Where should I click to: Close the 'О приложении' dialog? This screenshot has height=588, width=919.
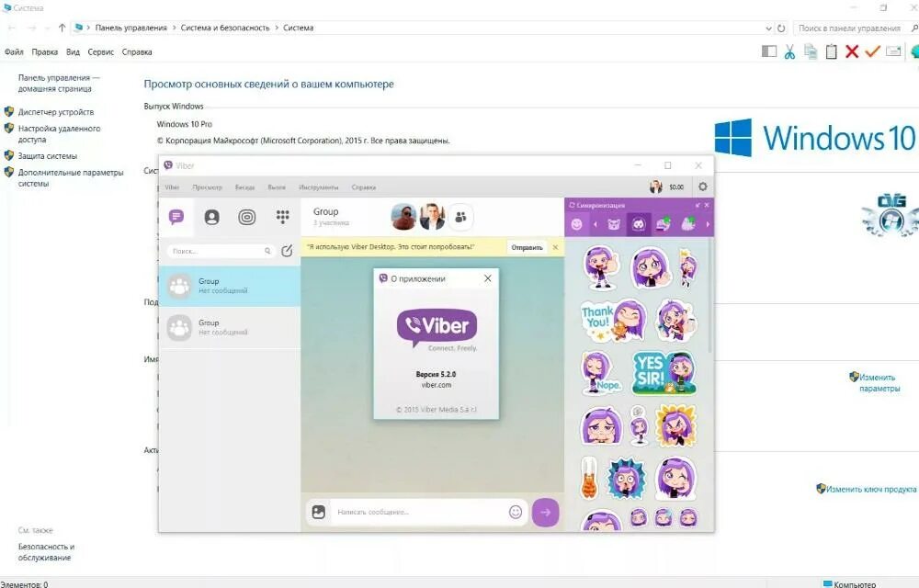488,278
